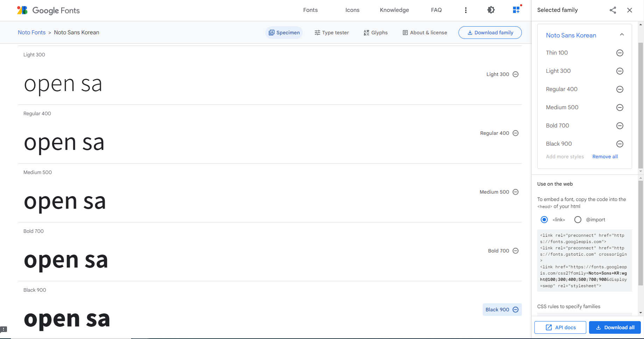
Task: Remove Thin 100 from selected family panel
Action: point(620,53)
